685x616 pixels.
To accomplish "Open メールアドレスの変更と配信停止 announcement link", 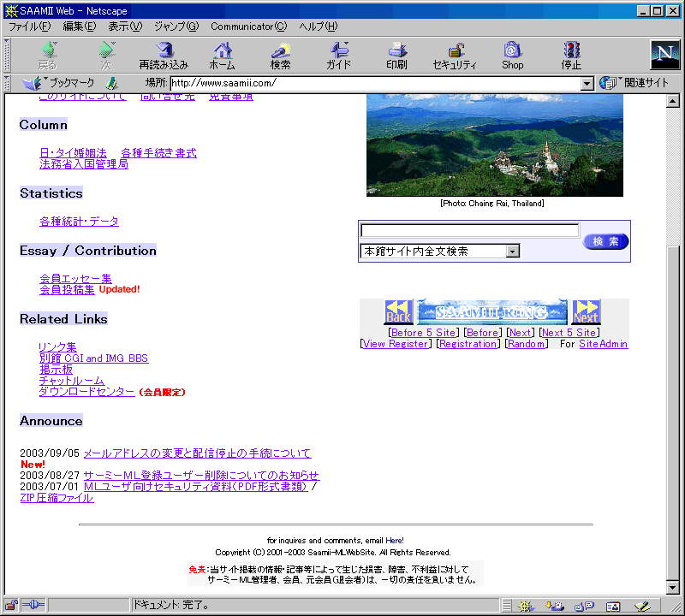I will (198, 453).
